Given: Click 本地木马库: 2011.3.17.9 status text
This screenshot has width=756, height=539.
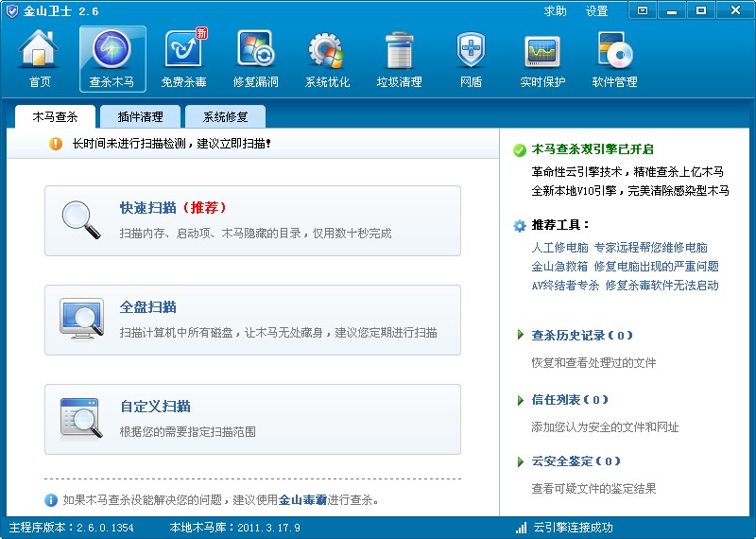Looking at the screenshot, I should (234, 528).
